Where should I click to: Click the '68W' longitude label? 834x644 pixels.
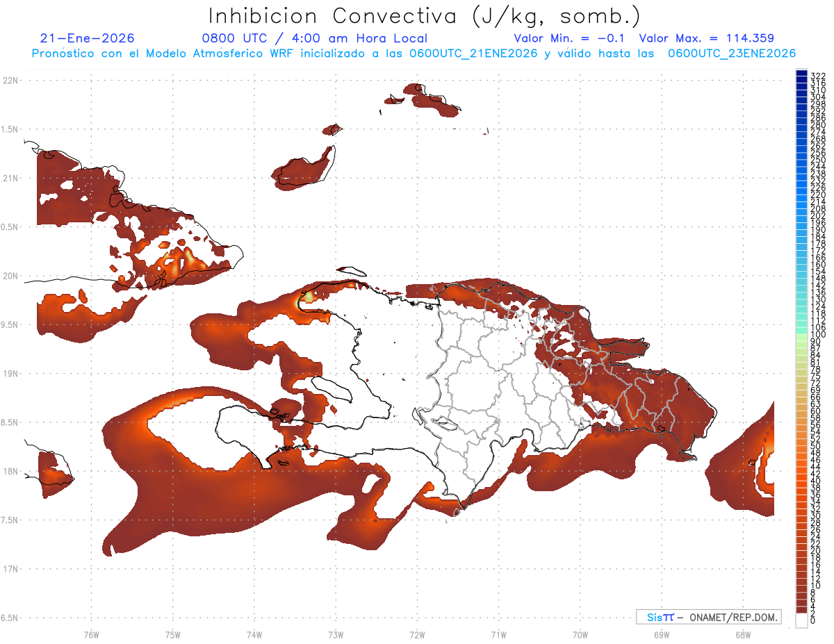point(743,634)
